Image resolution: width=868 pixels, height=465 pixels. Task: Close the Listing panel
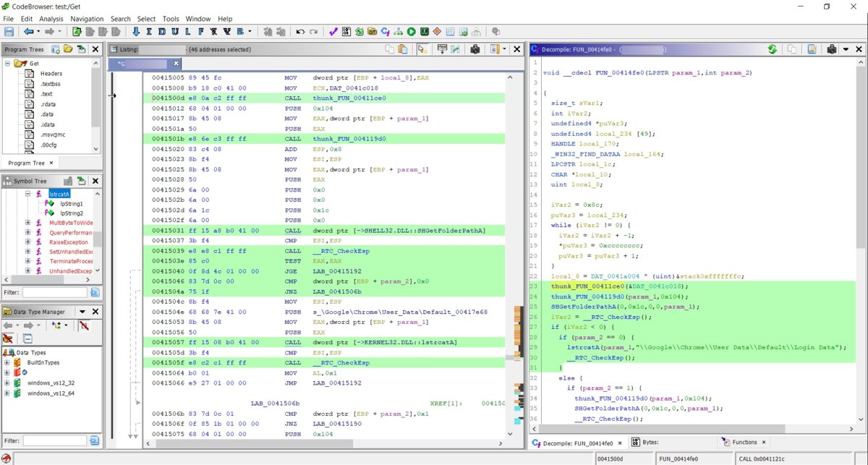(517, 49)
